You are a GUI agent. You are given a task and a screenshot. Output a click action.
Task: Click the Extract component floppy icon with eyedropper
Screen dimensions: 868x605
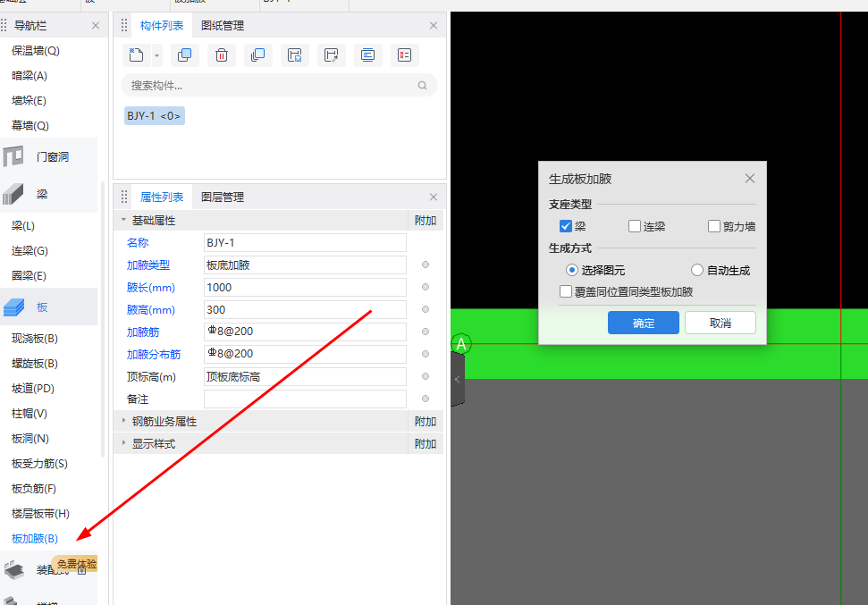(331, 55)
